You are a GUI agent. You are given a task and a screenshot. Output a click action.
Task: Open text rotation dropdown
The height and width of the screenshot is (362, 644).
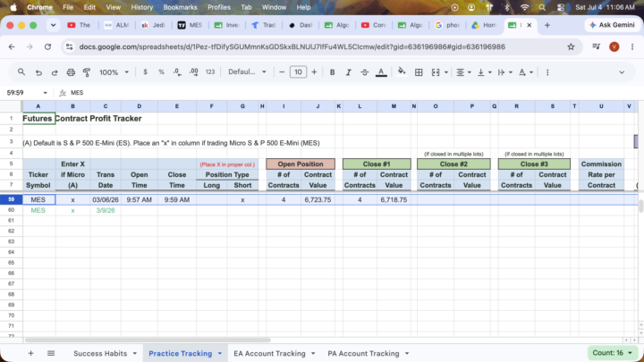tap(525, 72)
